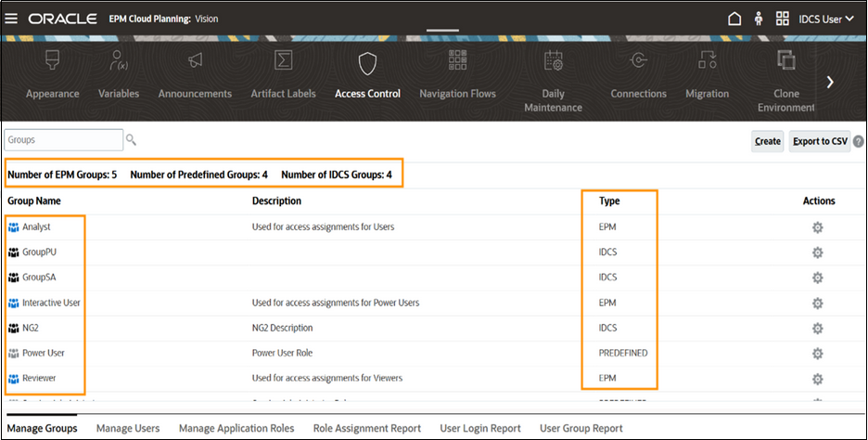Open the User Login Report tab

tap(480, 428)
